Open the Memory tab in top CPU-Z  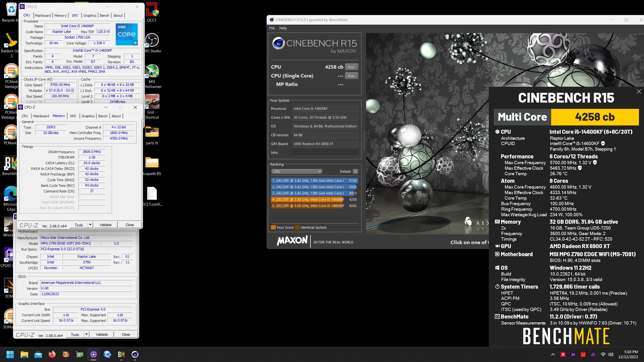(60, 15)
